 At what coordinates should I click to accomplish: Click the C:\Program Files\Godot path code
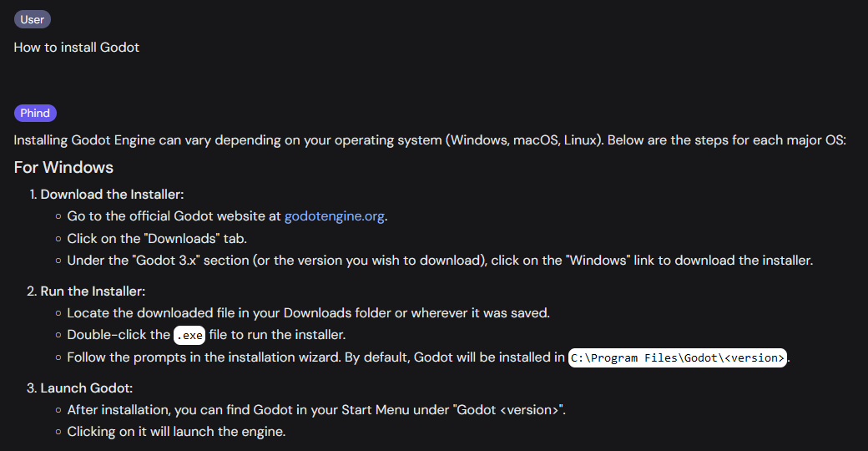pos(678,357)
